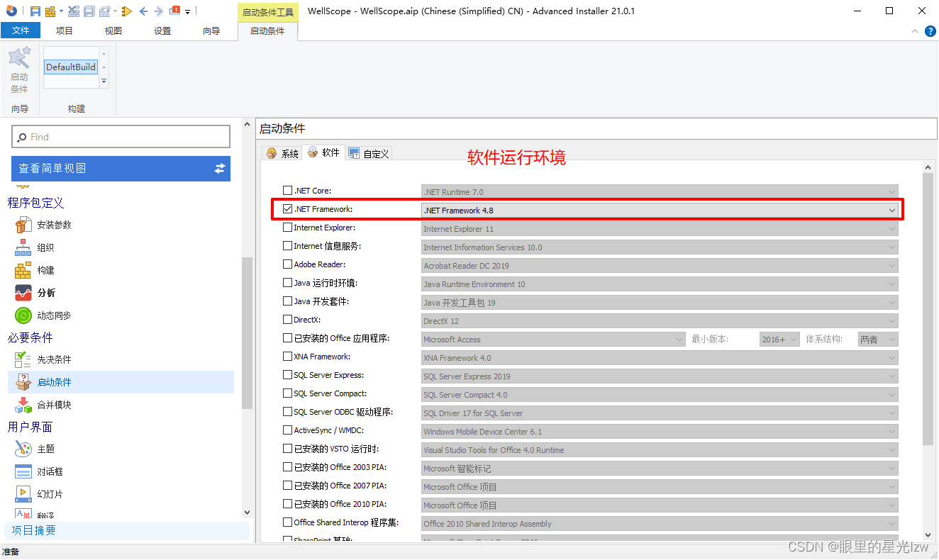Image resolution: width=939 pixels, height=560 pixels.
Task: Enable the Adobe Reader checkbox
Action: [x=287, y=264]
